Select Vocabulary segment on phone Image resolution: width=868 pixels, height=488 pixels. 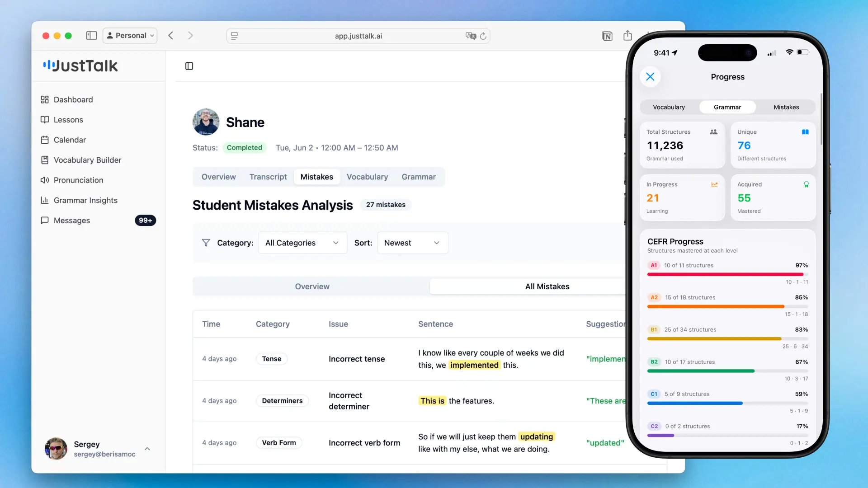(x=669, y=107)
